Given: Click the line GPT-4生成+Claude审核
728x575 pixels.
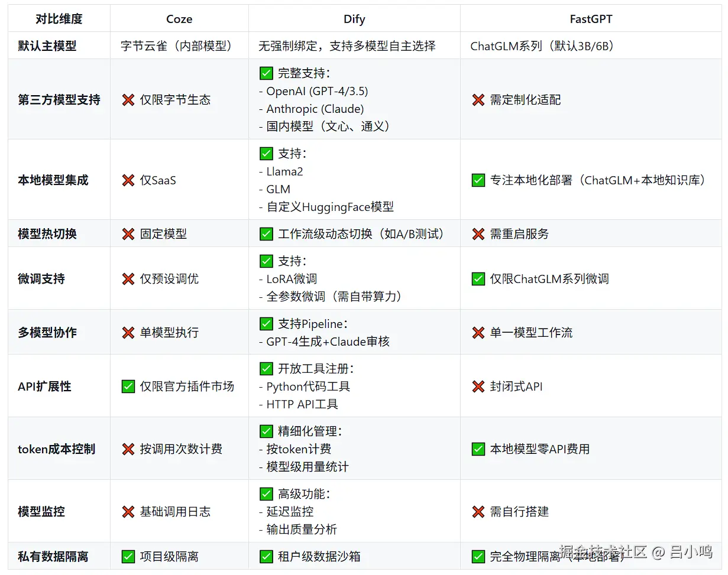Looking at the screenshot, I should pyautogui.click(x=324, y=342).
